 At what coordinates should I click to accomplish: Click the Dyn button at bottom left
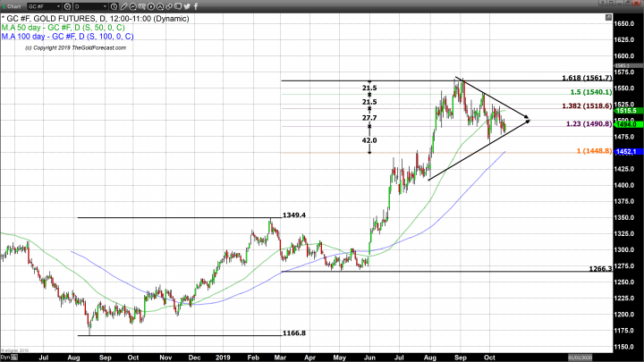click(x=5, y=358)
